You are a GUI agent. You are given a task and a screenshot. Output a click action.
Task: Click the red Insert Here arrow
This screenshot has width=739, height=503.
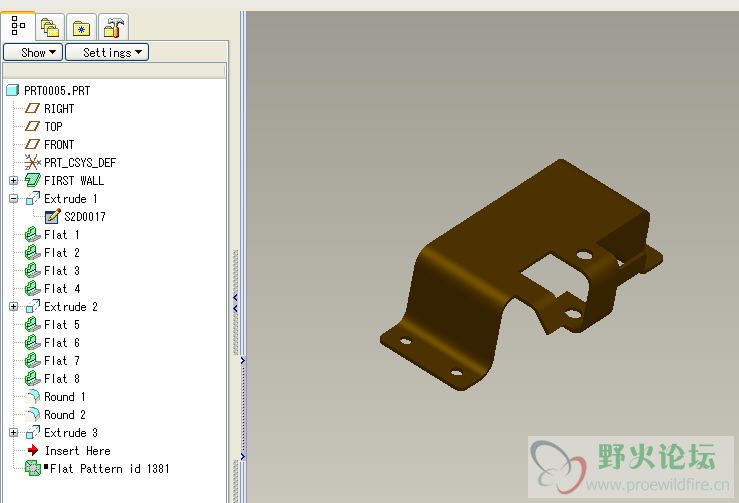pyautogui.click(x=33, y=450)
